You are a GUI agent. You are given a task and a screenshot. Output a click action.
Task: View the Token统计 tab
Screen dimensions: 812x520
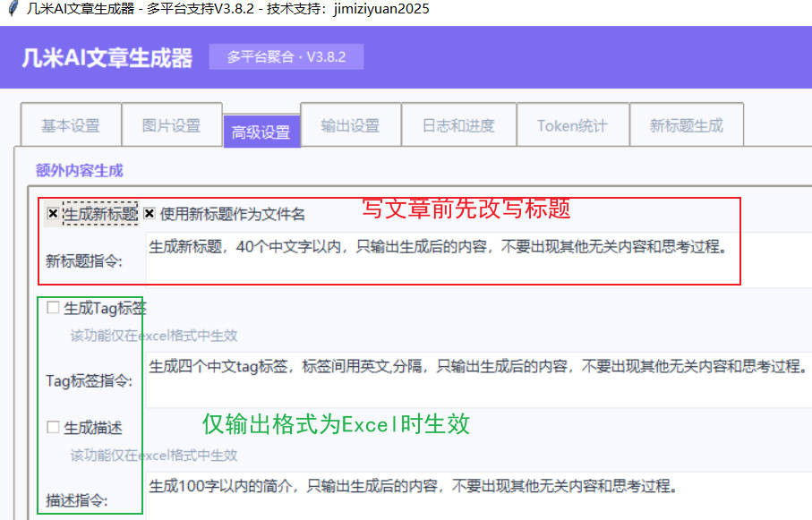tap(572, 125)
